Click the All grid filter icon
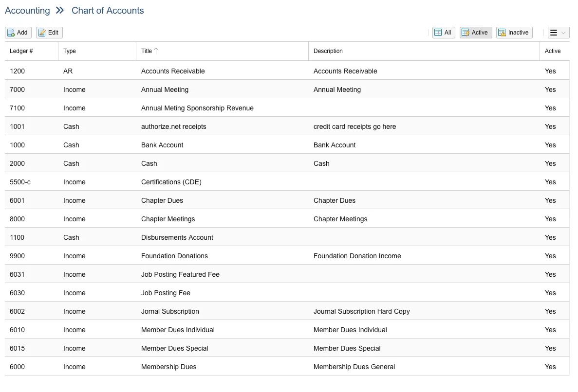 [x=437, y=32]
